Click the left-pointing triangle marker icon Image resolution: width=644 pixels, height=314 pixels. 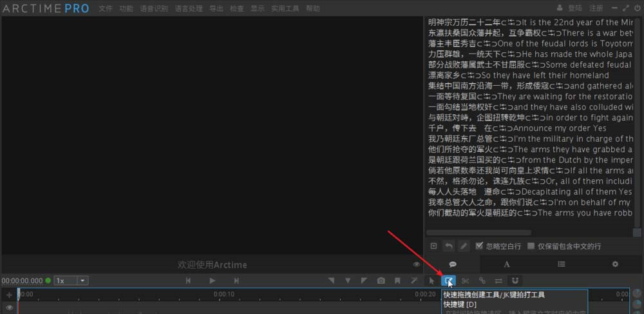331,280
